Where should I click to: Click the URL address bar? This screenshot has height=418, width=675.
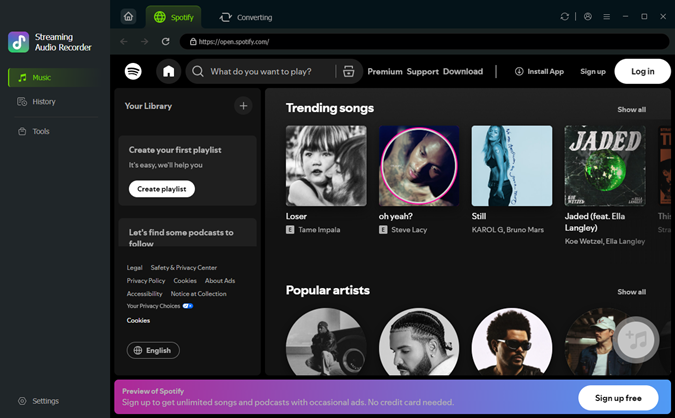424,42
